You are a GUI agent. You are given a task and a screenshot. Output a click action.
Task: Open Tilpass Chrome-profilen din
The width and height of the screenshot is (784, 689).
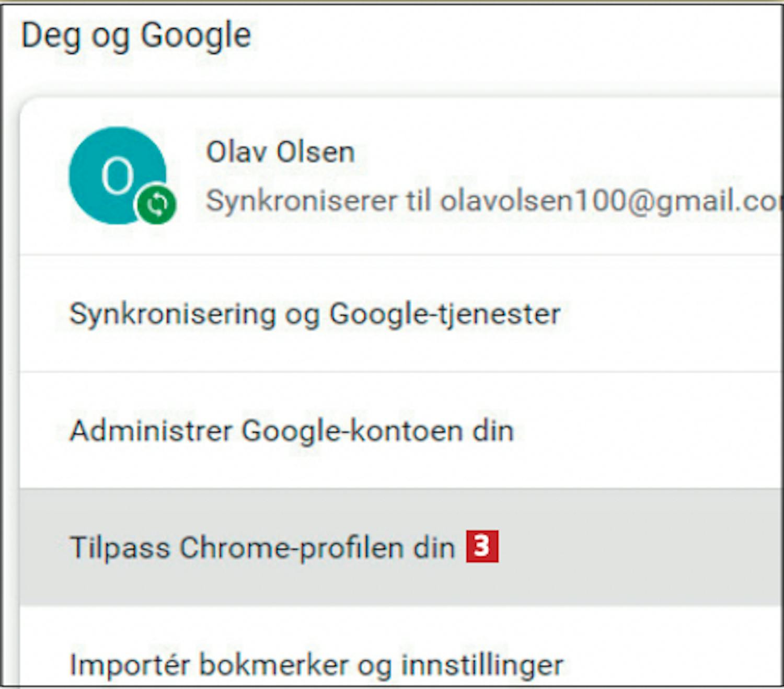point(262,548)
